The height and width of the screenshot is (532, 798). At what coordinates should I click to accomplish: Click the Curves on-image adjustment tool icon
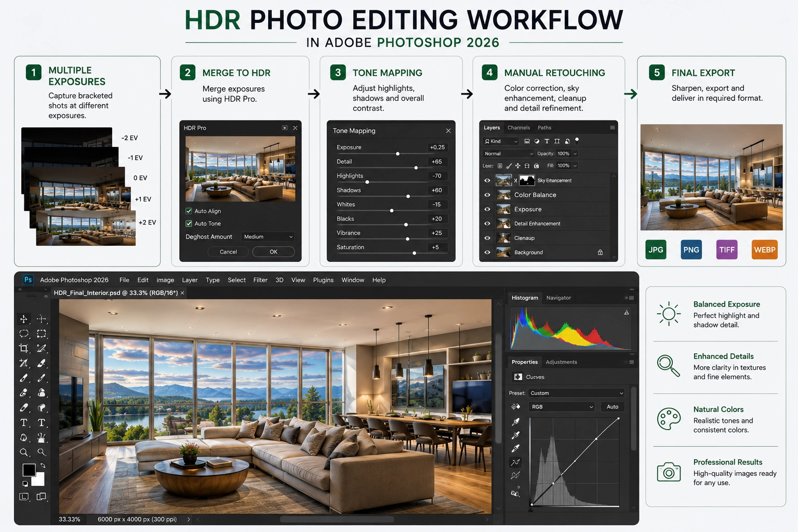click(x=515, y=406)
